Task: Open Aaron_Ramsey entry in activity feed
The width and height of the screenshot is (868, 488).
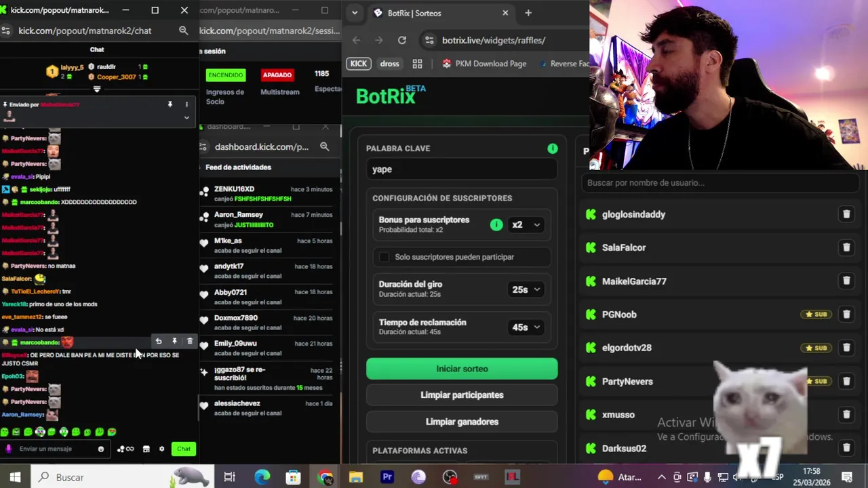Action: tap(267, 220)
